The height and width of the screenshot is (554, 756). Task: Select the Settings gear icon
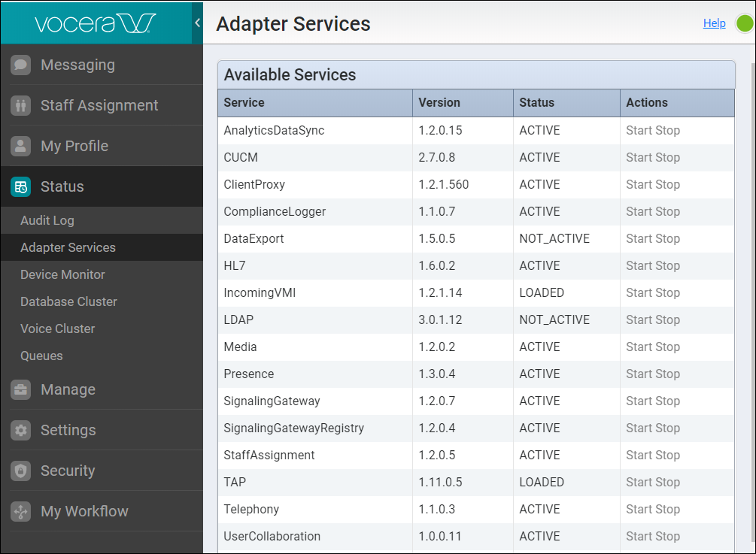pyautogui.click(x=21, y=430)
